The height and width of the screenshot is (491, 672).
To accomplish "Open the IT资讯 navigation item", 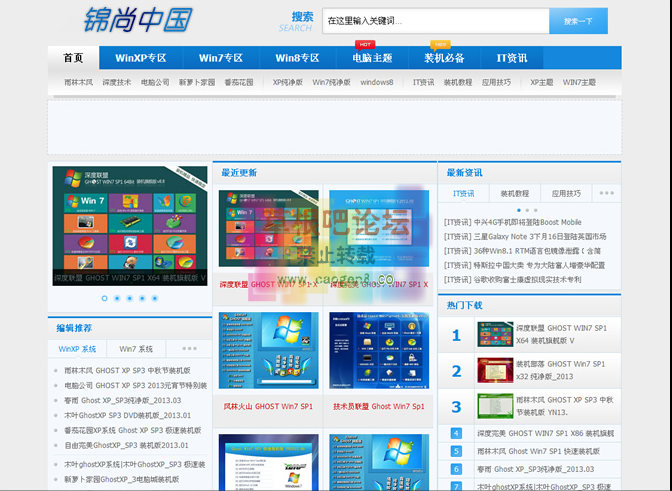I will tap(512, 58).
